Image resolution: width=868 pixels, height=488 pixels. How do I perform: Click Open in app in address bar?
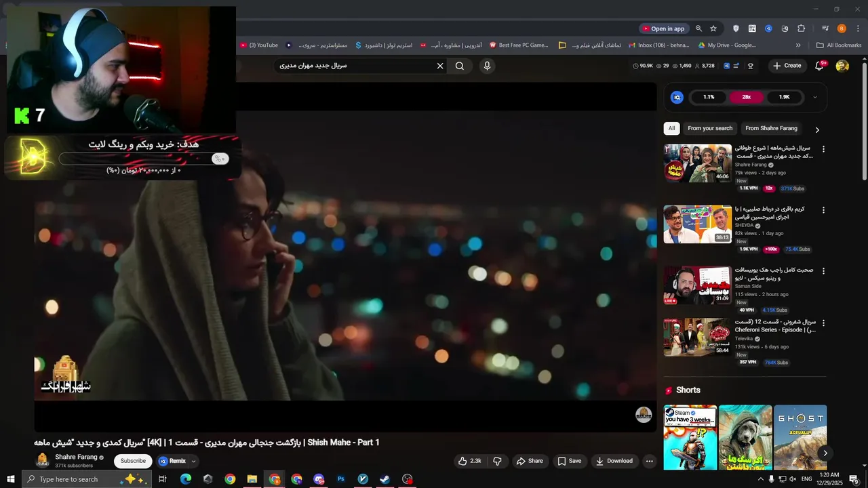tap(663, 28)
